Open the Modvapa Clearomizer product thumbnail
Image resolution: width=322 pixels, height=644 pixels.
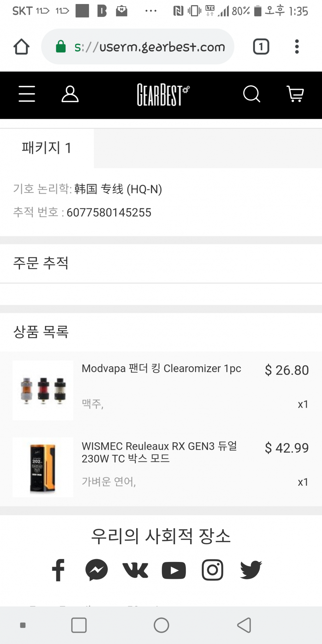click(x=43, y=390)
